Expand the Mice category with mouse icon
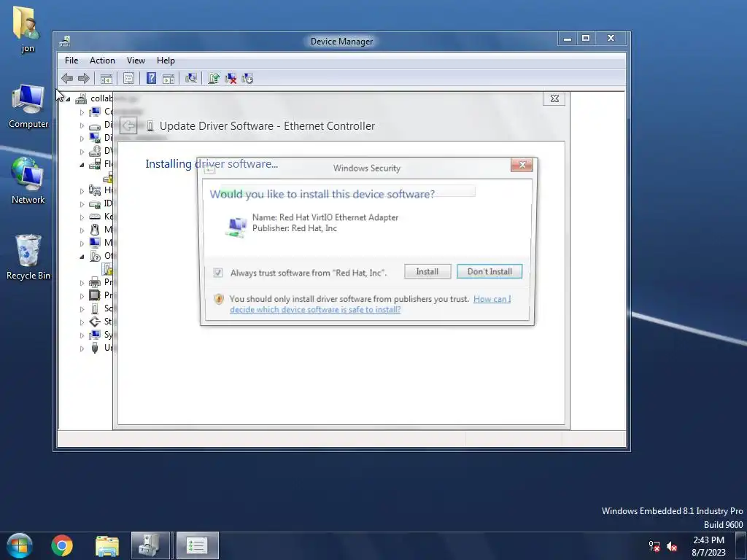The image size is (747, 560). pyautogui.click(x=82, y=230)
